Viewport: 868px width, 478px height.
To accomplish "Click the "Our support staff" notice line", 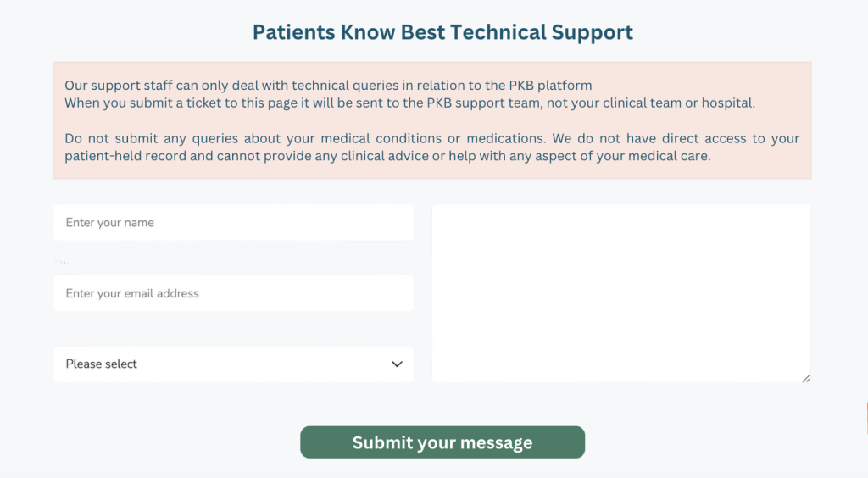I will (x=328, y=86).
